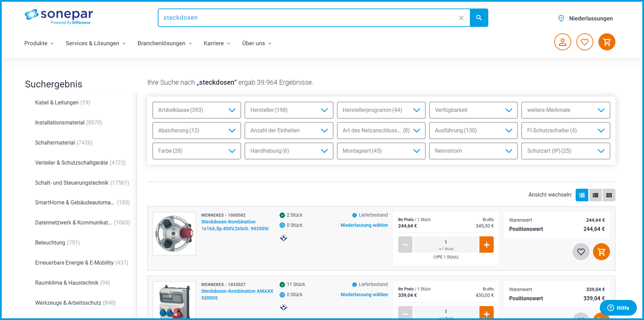This screenshot has width=644, height=320.
Task: Increase quantity for Mennekes 1033027
Action: point(486,313)
